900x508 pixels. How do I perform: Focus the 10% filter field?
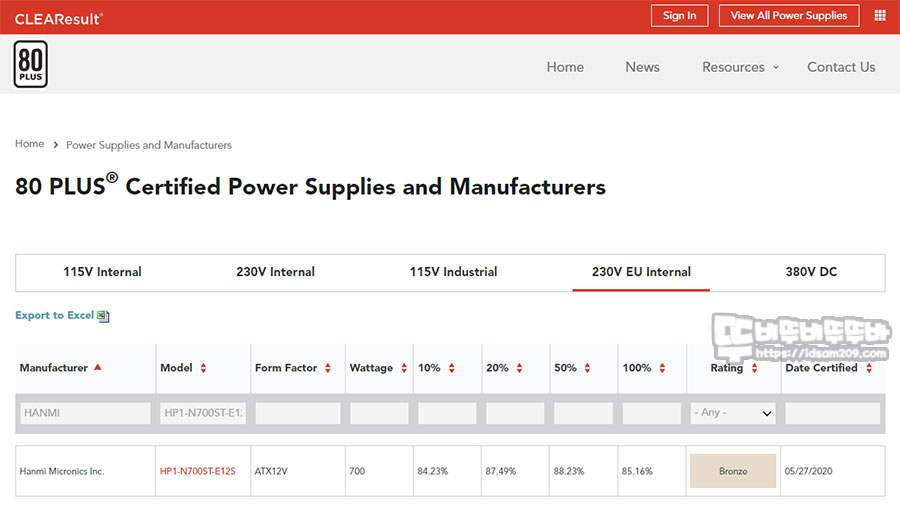447,413
